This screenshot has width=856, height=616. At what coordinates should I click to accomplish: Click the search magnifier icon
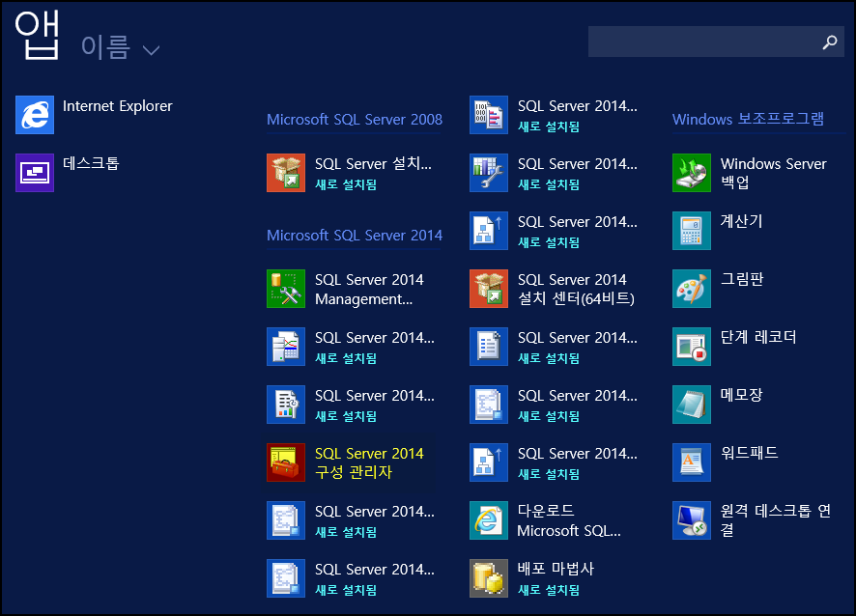(x=830, y=42)
